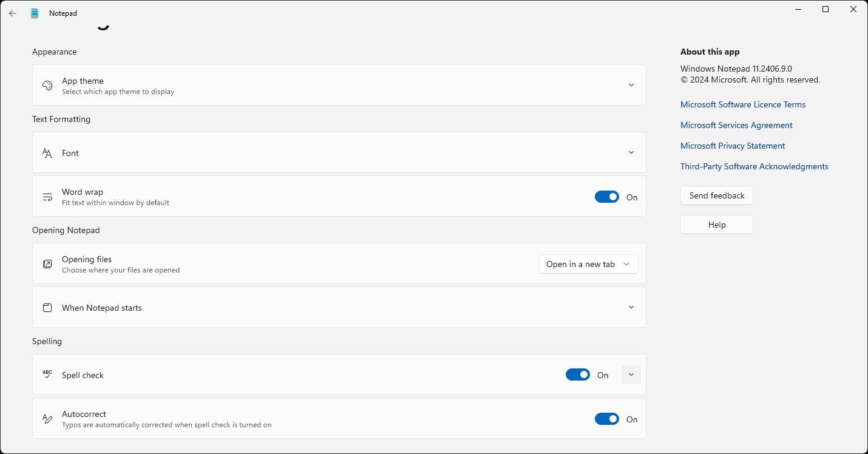Click 'When Notepad starts' label text
This screenshot has height=454, width=868.
pyautogui.click(x=102, y=308)
